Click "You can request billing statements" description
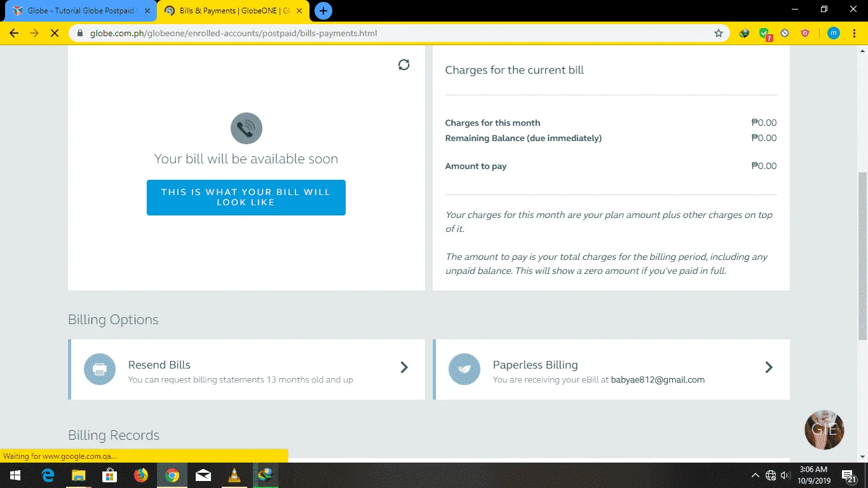The height and width of the screenshot is (488, 868). coord(241,380)
